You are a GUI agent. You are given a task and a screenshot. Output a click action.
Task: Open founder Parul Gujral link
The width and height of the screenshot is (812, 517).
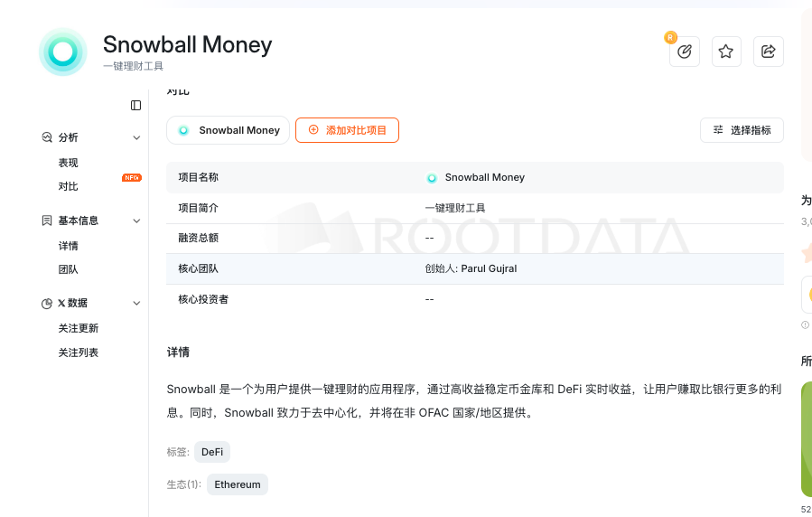click(x=489, y=268)
